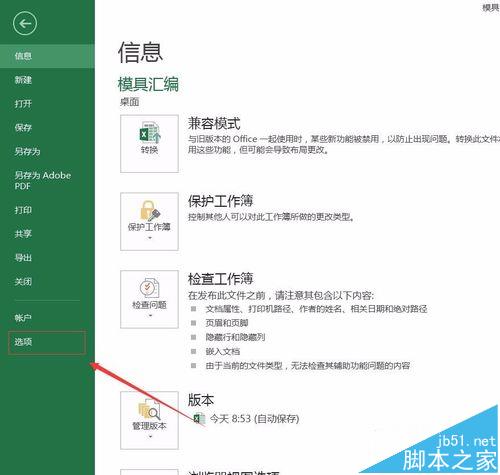Click the back arrow circle icon
Screen dimensions: 500x475
tap(25, 23)
